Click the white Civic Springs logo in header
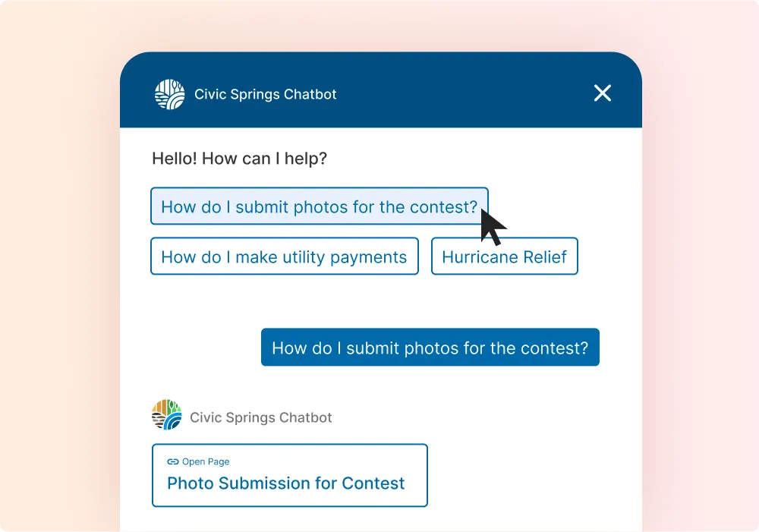This screenshot has width=759, height=532. (169, 94)
